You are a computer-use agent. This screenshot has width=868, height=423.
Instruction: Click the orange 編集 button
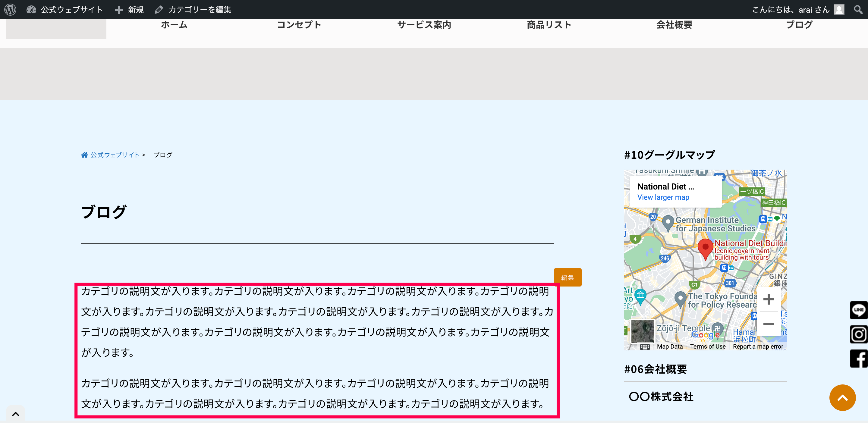pyautogui.click(x=568, y=277)
